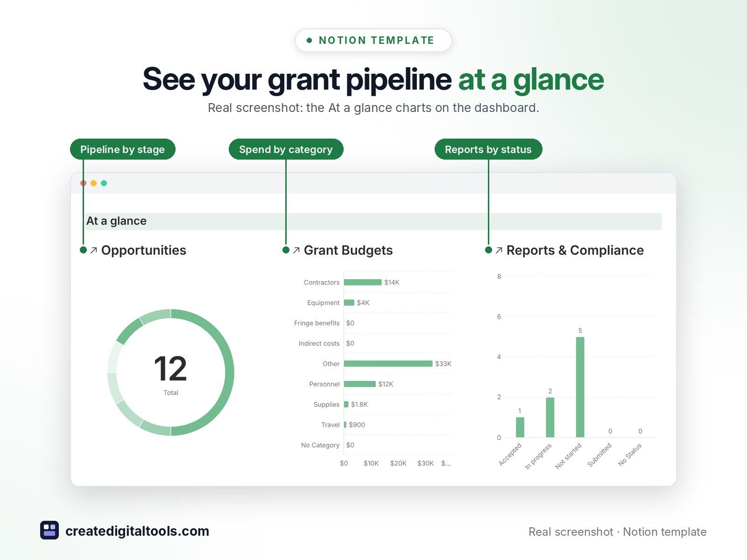Click the Notion Template badge
The width and height of the screenshot is (747, 560).
(373, 40)
